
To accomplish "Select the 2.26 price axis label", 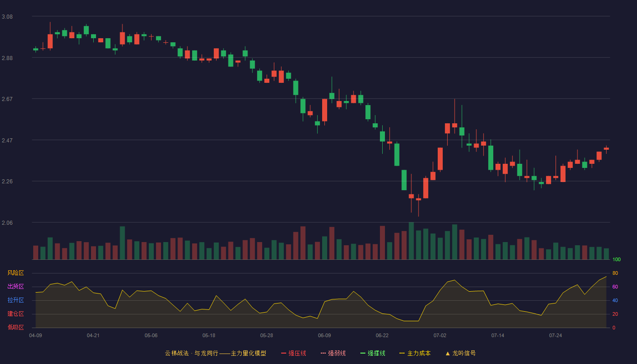I will coord(7,182).
